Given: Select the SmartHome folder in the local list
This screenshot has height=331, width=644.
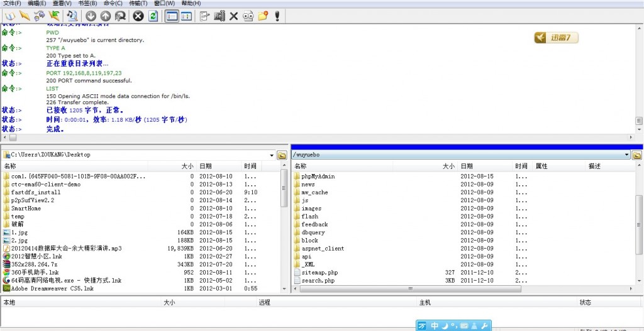Looking at the screenshot, I should click(x=26, y=209).
